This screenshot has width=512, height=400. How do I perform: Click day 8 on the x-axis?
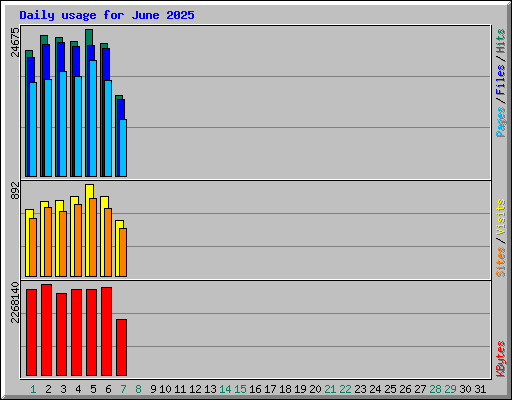(x=138, y=389)
